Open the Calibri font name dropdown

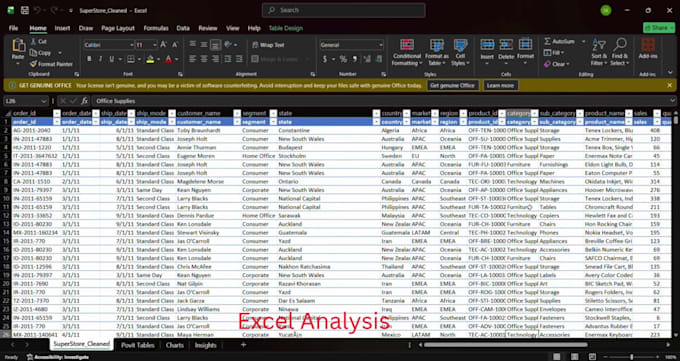pos(131,45)
